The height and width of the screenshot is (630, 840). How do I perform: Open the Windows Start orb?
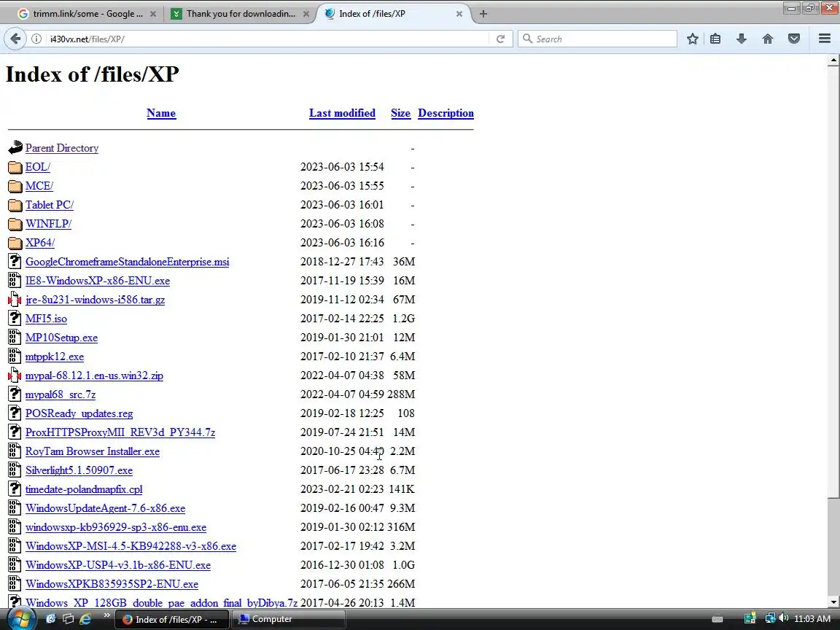20,619
